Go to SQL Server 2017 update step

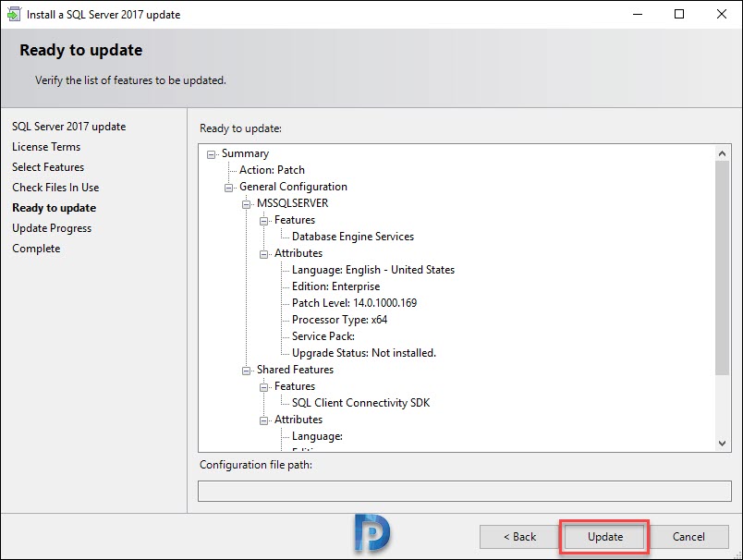click(68, 127)
